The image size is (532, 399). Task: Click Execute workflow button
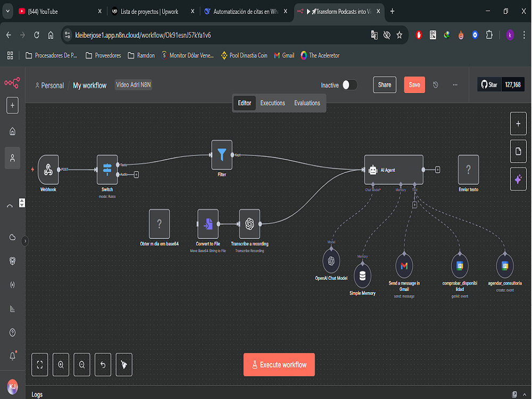click(279, 365)
